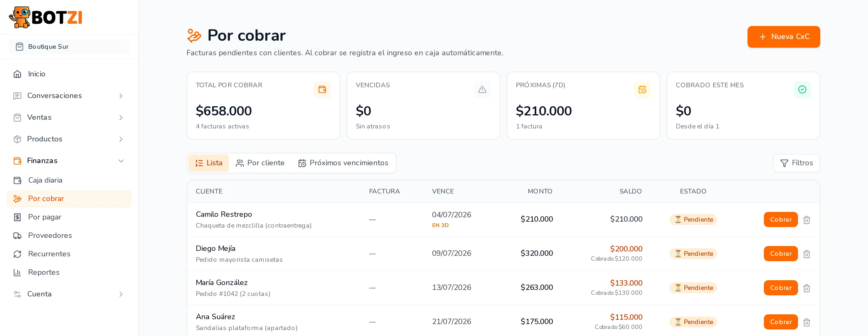Click the Por pagar invoice icon
This screenshot has height=336, width=868.
17,217
